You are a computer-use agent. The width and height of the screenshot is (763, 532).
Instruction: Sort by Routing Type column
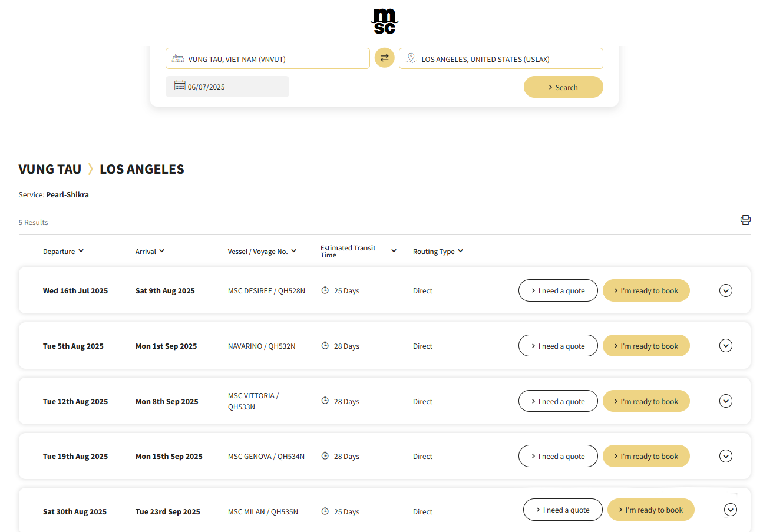[x=438, y=252]
